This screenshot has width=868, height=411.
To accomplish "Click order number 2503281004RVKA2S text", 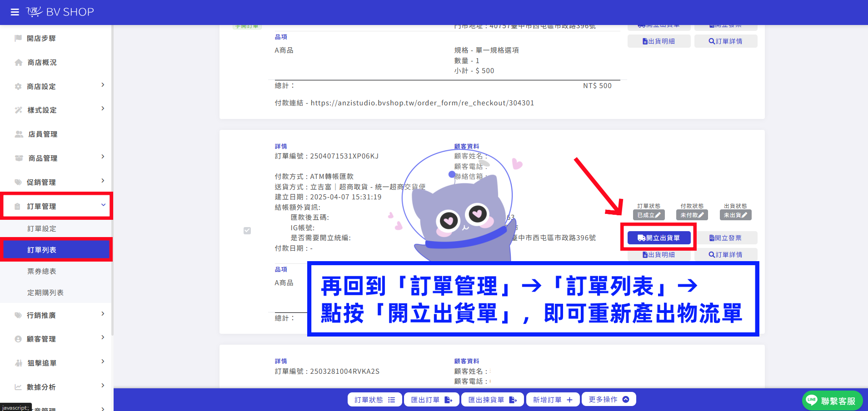I will pyautogui.click(x=344, y=371).
